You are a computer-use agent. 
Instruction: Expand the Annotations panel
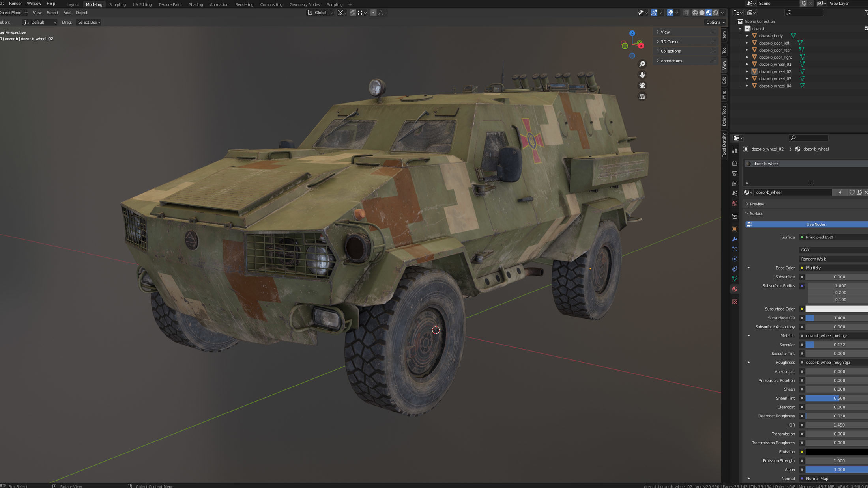point(687,61)
